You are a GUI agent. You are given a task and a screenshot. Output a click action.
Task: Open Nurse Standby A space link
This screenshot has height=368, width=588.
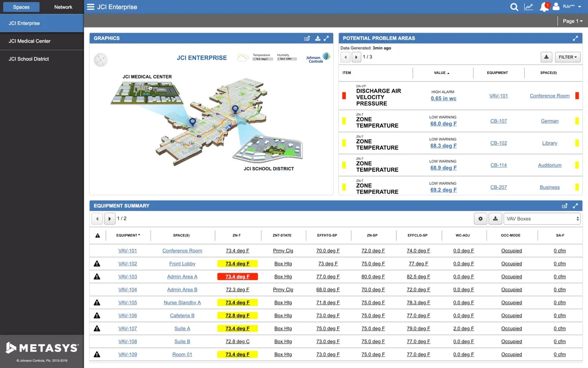click(x=182, y=303)
